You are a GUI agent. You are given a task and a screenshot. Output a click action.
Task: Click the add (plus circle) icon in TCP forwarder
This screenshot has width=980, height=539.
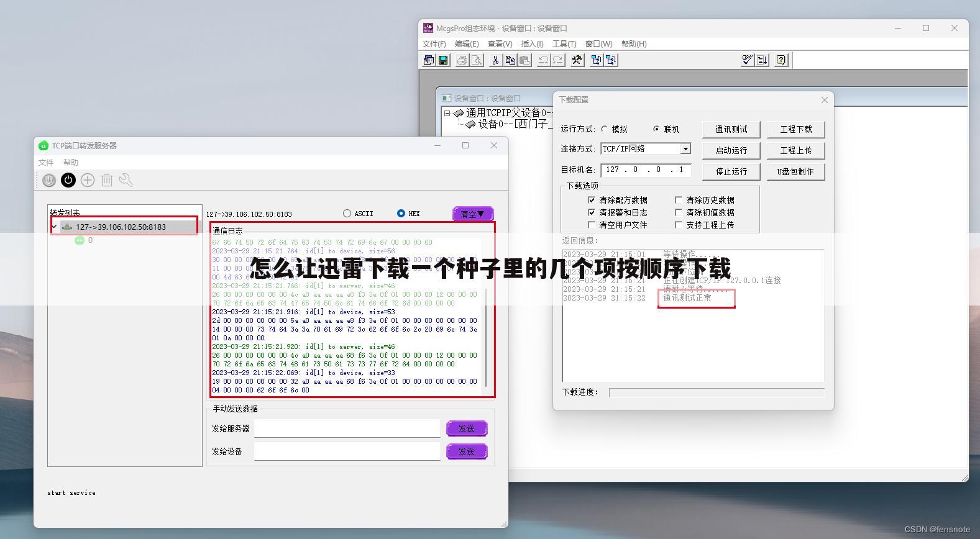click(x=88, y=180)
